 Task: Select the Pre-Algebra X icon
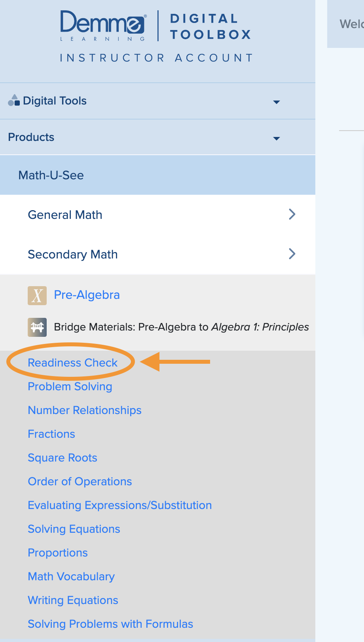[37, 295]
